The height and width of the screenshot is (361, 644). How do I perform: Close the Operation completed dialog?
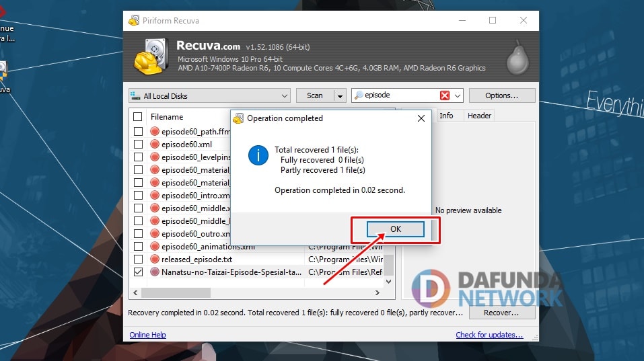[421, 118]
